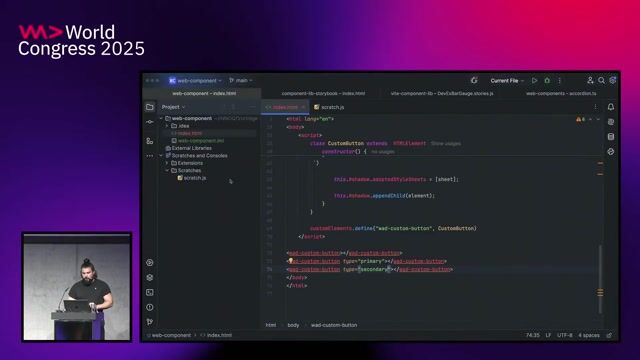The height and width of the screenshot is (360, 640).
Task: Toggle read-only lock icon in status bar
Action: tap(609, 335)
